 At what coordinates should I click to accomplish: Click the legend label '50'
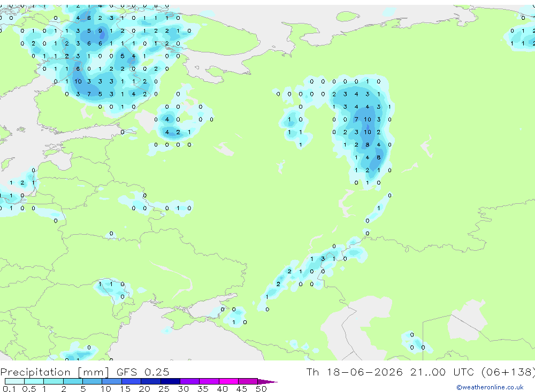261,389
